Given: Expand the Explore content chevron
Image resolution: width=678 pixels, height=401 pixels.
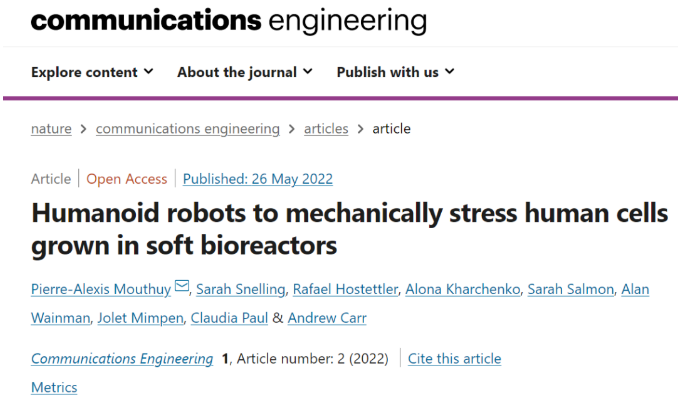Looking at the screenshot, I should [x=148, y=71].
